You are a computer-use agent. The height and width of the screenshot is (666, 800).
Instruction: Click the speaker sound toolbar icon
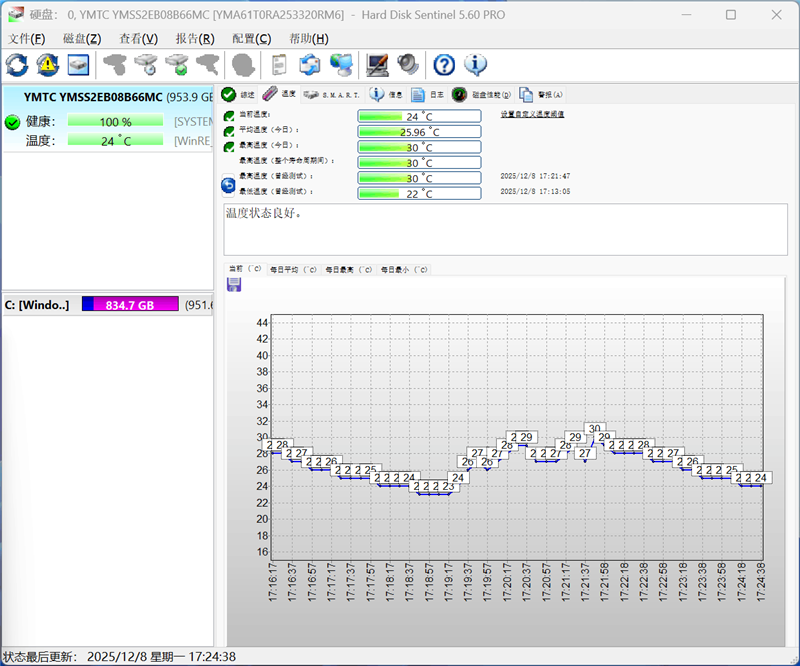coord(407,65)
